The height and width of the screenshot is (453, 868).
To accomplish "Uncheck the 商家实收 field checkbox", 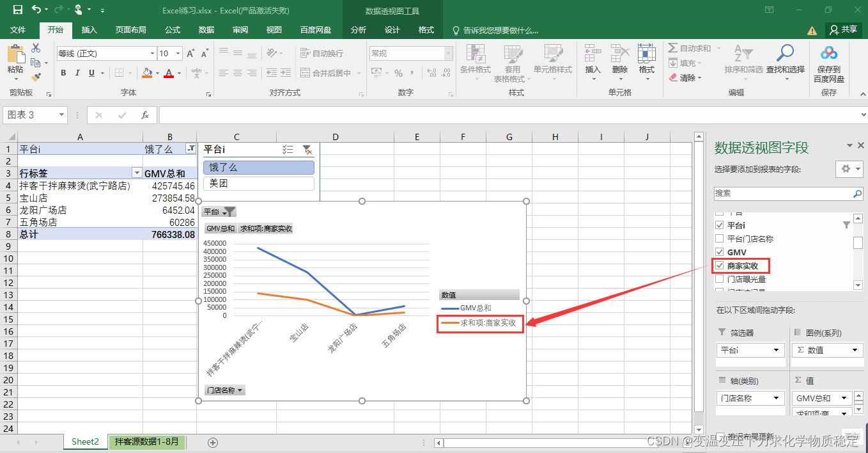I will (720, 266).
